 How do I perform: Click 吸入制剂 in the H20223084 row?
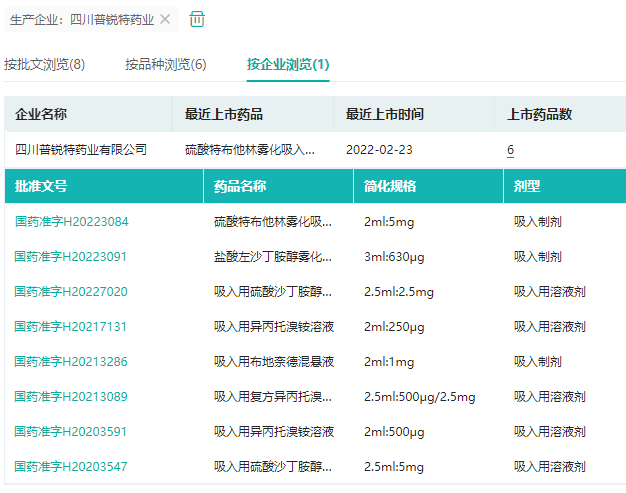[x=538, y=222]
